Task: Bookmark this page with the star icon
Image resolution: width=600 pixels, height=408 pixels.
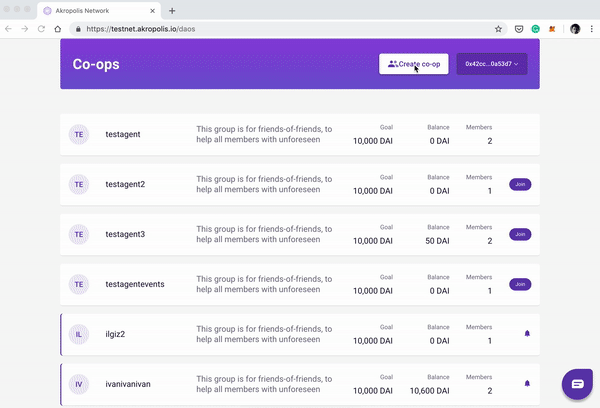Action: click(498, 29)
